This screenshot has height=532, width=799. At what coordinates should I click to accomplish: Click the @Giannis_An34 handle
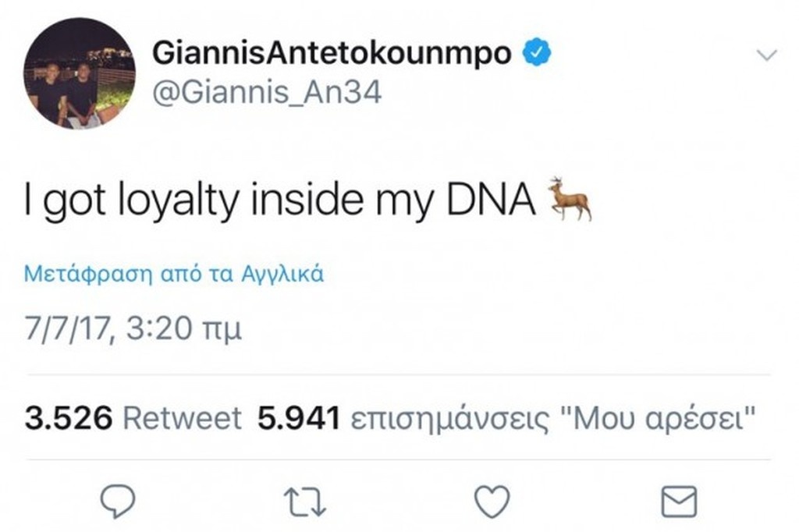[265, 95]
